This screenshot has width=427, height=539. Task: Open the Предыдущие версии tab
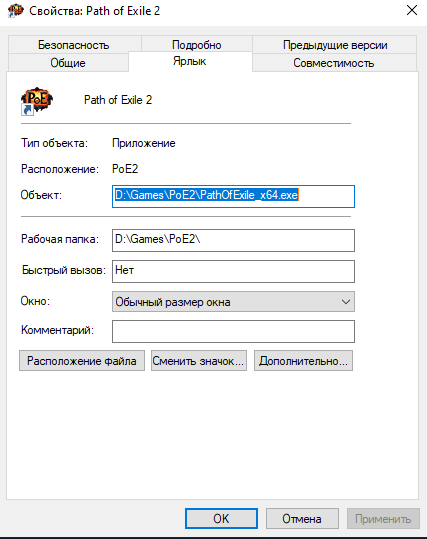[335, 45]
